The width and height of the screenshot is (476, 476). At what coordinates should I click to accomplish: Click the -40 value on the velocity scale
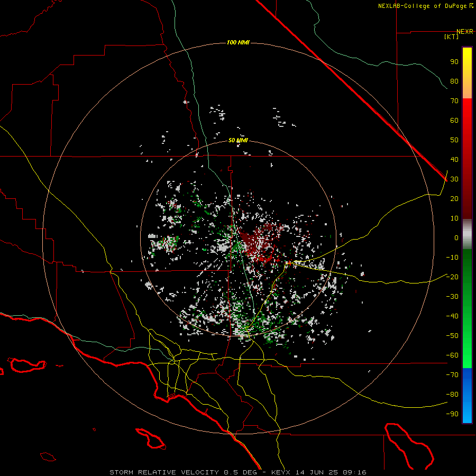(452, 316)
